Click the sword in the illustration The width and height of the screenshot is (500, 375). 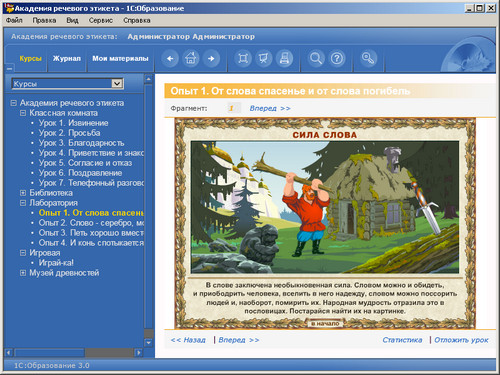(x=427, y=207)
